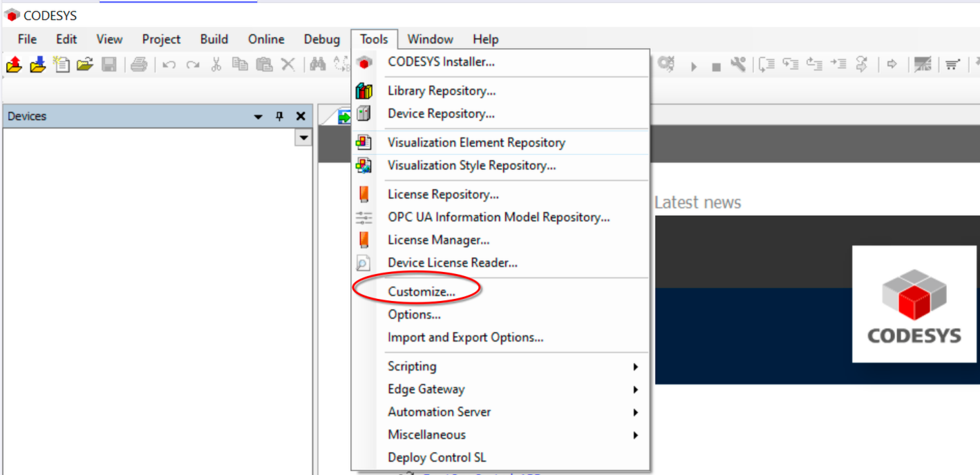The height and width of the screenshot is (475, 980).
Task: Select Import and Export Options...
Action: coord(501,338)
